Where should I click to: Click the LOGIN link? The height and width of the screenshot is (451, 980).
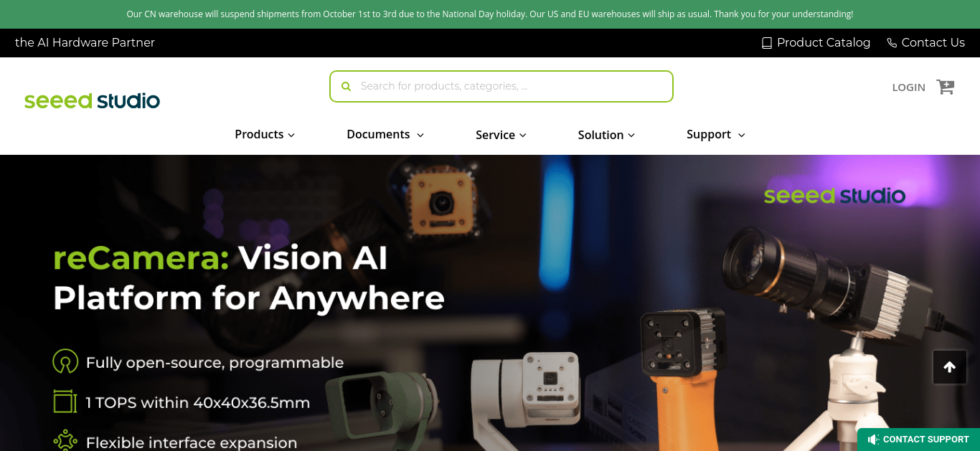[x=908, y=87]
